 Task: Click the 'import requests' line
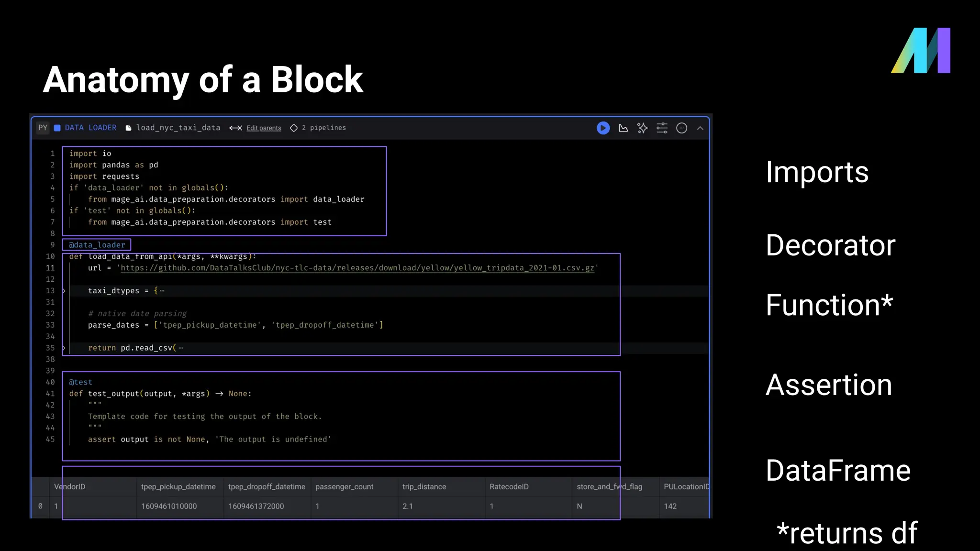[104, 176]
